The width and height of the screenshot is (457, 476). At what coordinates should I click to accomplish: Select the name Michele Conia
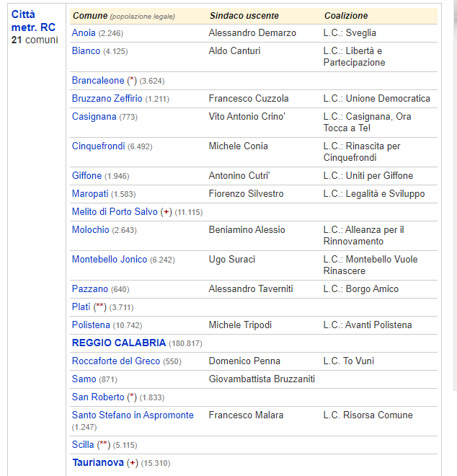[x=238, y=146]
